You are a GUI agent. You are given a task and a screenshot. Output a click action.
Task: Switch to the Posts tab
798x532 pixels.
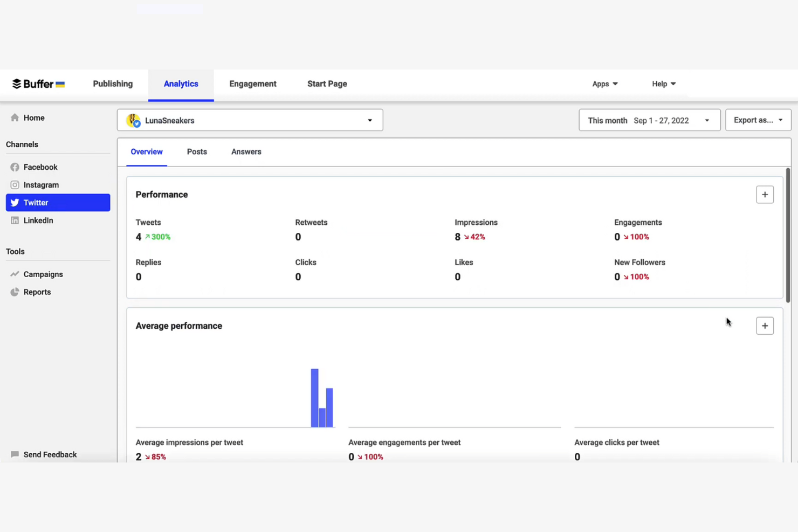point(197,151)
